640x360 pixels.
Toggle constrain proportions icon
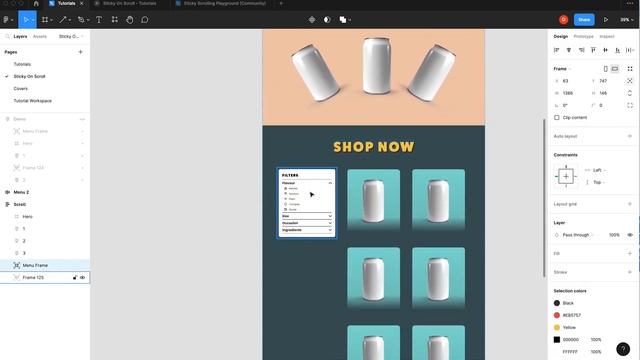coord(630,93)
